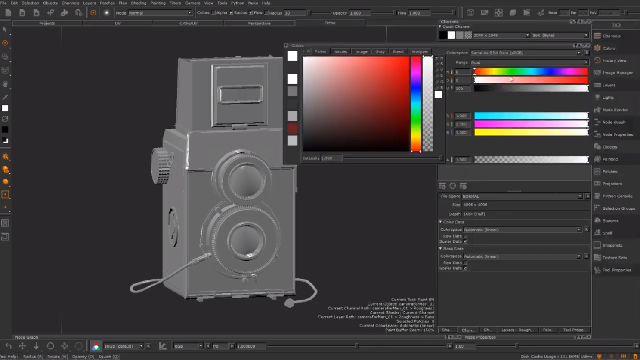Click the Save Project icon in toolbar
The height and width of the screenshot is (360, 640).
36,13
